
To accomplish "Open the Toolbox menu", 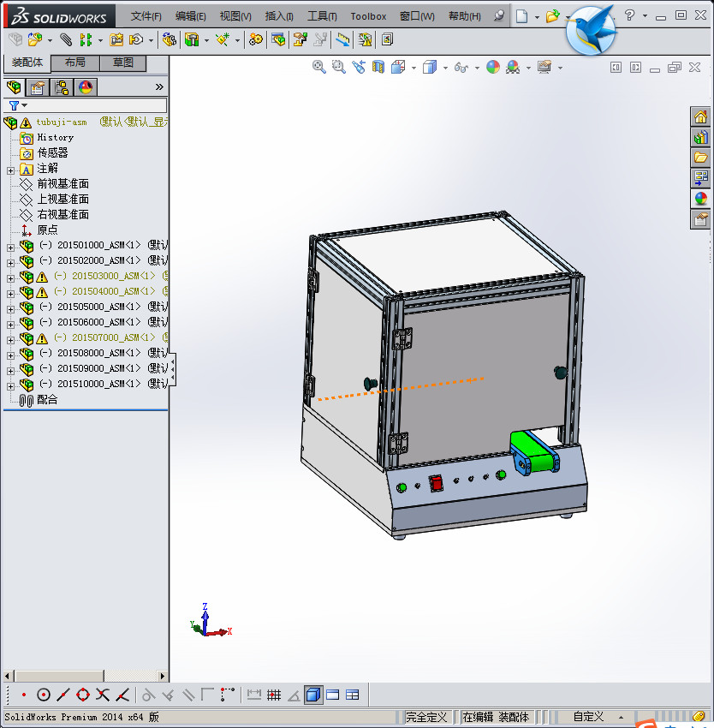I will coord(368,16).
